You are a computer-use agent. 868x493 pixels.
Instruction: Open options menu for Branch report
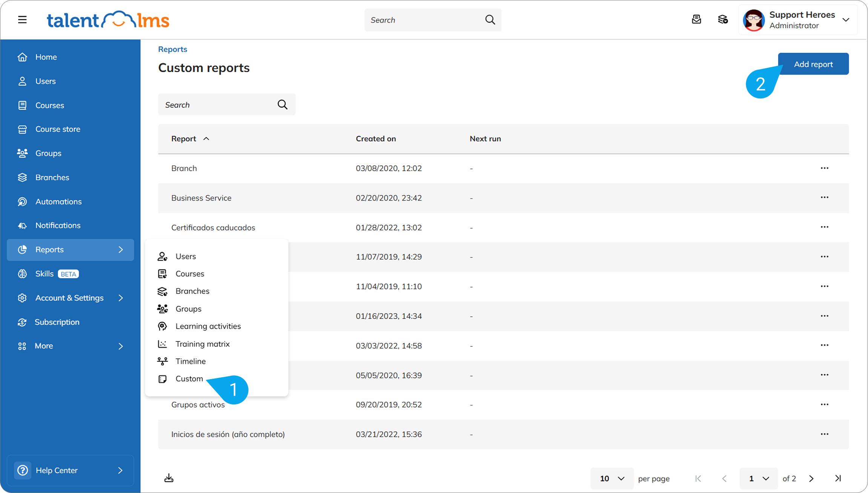click(x=824, y=168)
